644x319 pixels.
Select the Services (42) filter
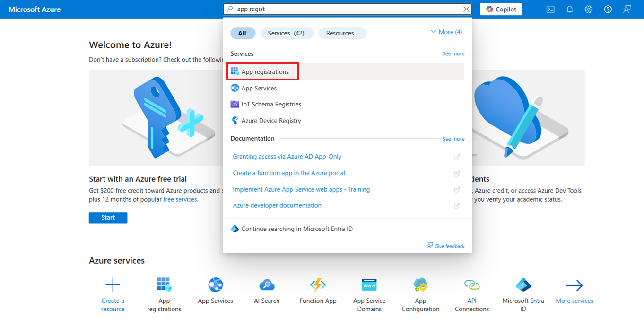pyautogui.click(x=286, y=33)
